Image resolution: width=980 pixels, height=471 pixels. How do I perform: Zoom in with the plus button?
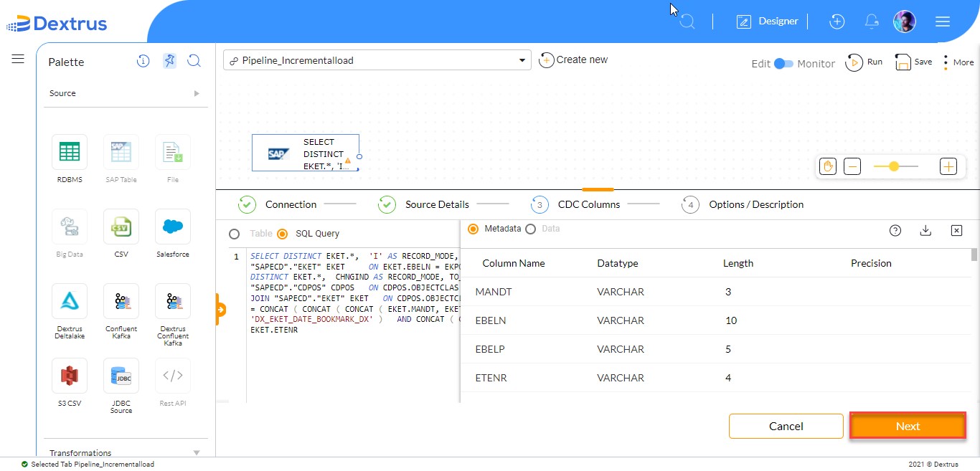tap(948, 166)
